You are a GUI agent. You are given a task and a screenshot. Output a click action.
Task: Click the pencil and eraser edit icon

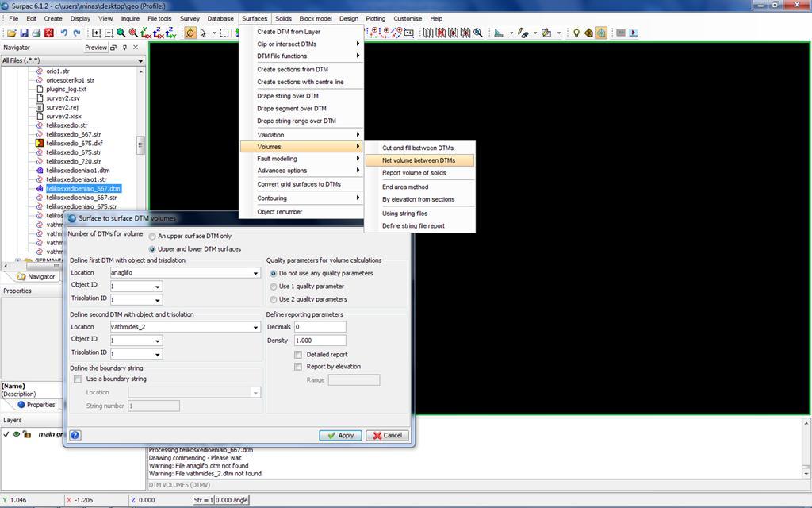click(x=523, y=33)
